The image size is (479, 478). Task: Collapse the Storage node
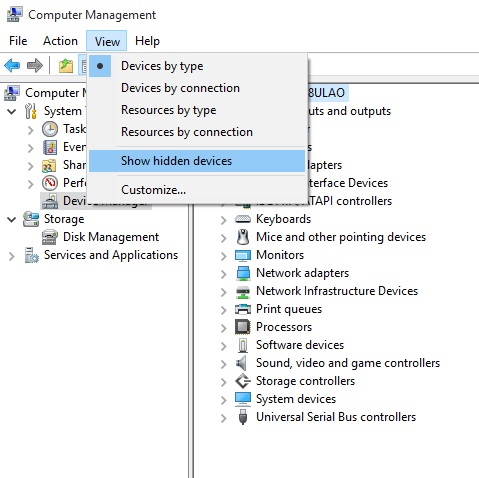[x=12, y=219]
